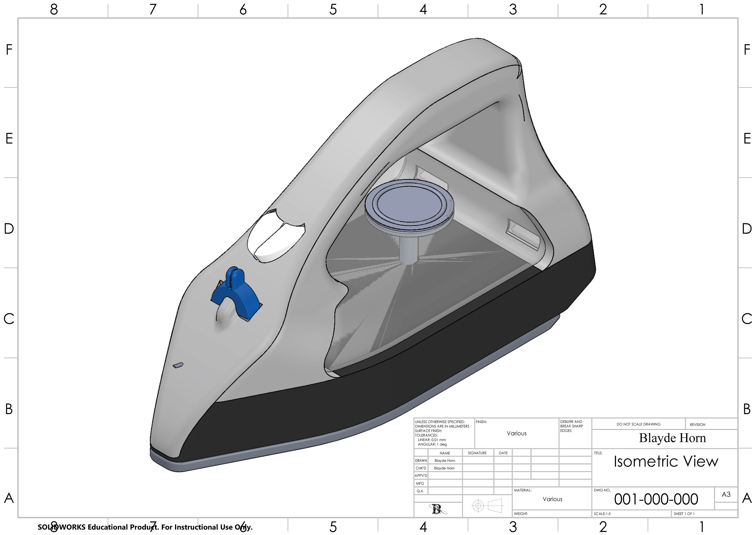This screenshot has width=756, height=535.
Task: Click the FINISH field showing 'Various'
Action: point(516,433)
